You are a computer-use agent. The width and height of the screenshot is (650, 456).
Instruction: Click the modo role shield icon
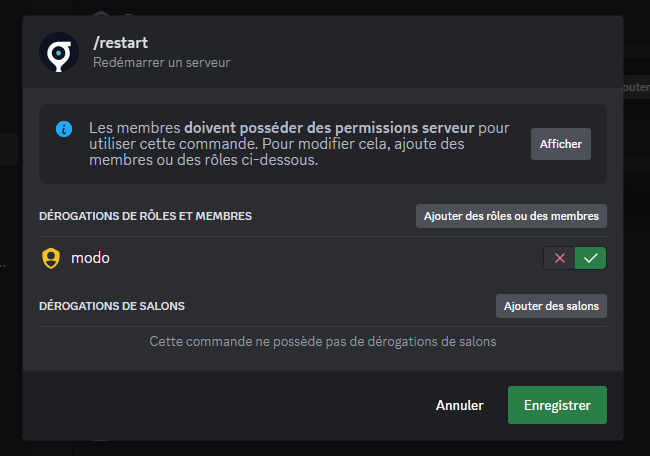(x=51, y=258)
